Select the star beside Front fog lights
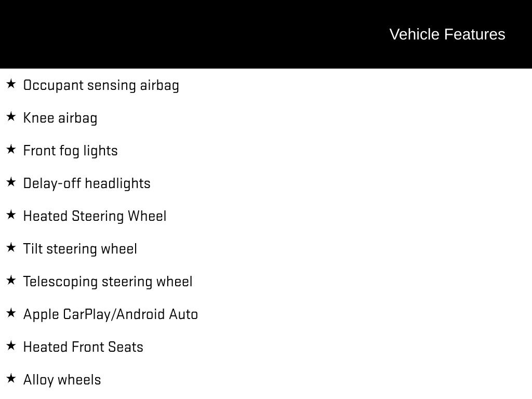Screen dimensions: 532x399 11,149
